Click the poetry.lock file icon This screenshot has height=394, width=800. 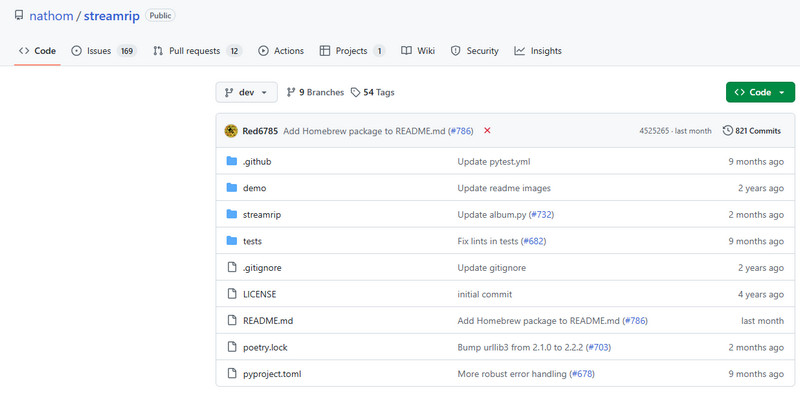point(232,347)
